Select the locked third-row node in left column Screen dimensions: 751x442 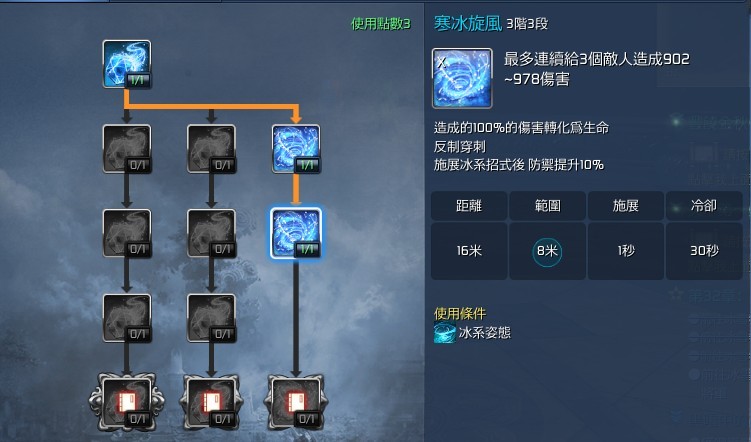[127, 233]
